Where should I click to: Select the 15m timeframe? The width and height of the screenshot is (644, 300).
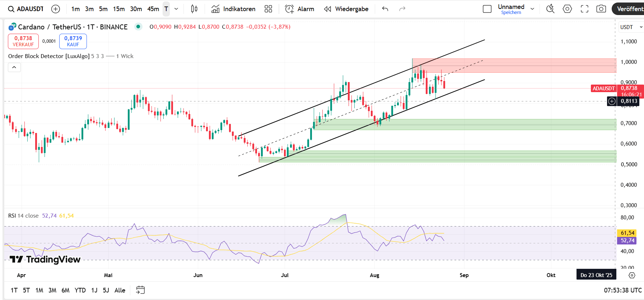point(119,9)
